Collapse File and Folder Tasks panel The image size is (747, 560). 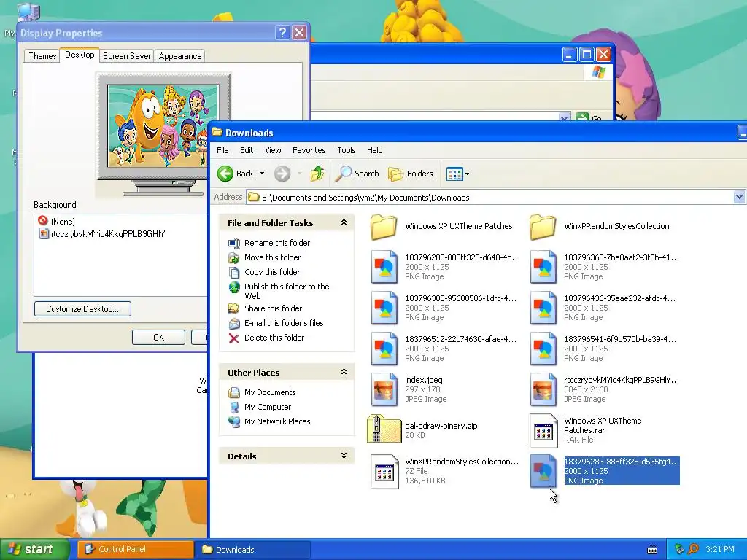point(344,222)
